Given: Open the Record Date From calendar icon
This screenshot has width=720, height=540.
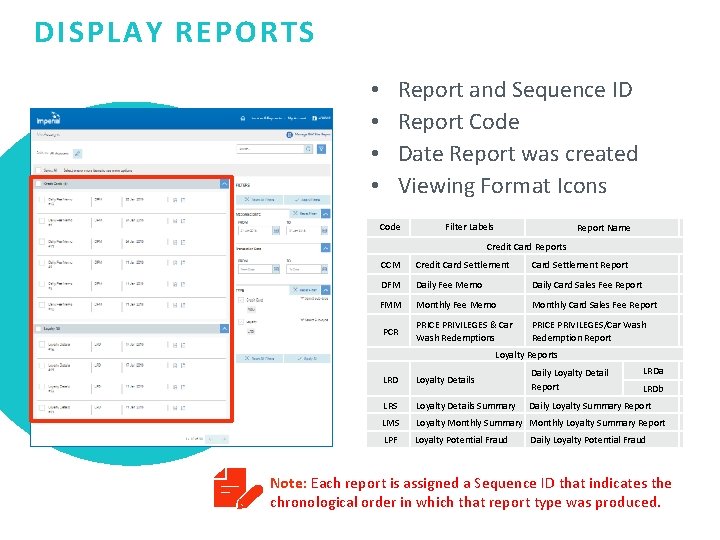Looking at the screenshot, I should tap(276, 231).
